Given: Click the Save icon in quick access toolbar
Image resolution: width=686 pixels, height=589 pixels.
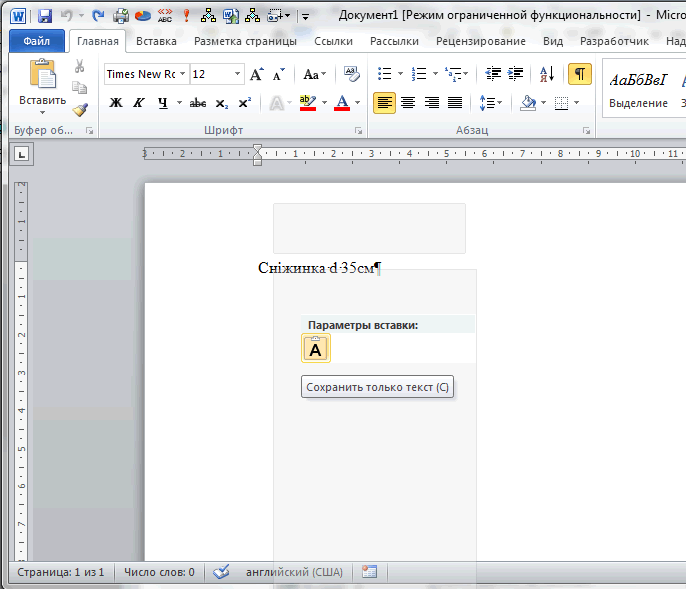Looking at the screenshot, I should [44, 16].
